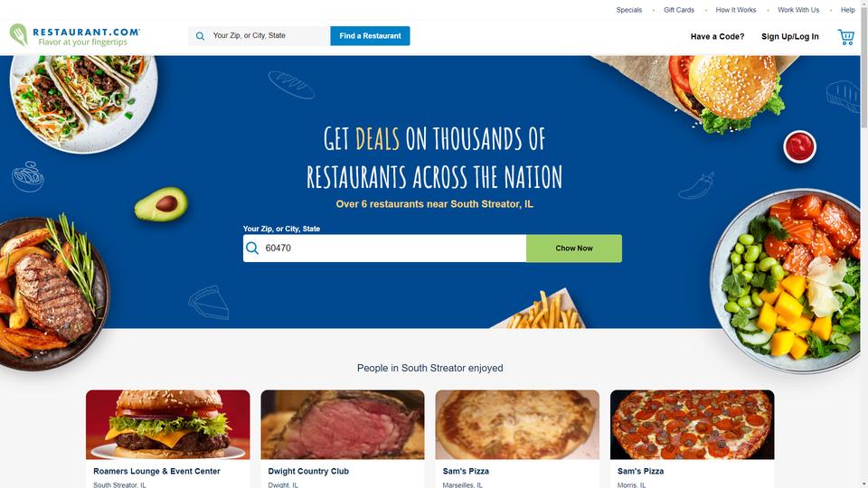Select Sam's Pizza Marseilles card image

(517, 425)
